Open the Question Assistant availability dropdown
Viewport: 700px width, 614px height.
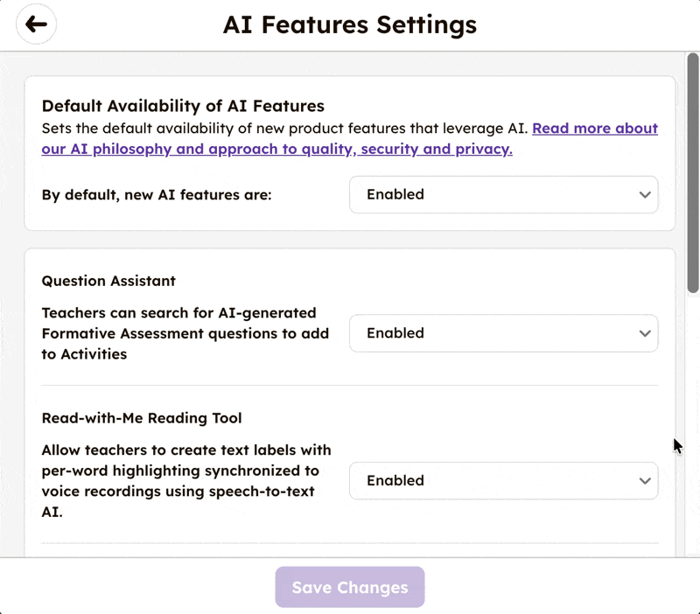tap(504, 333)
